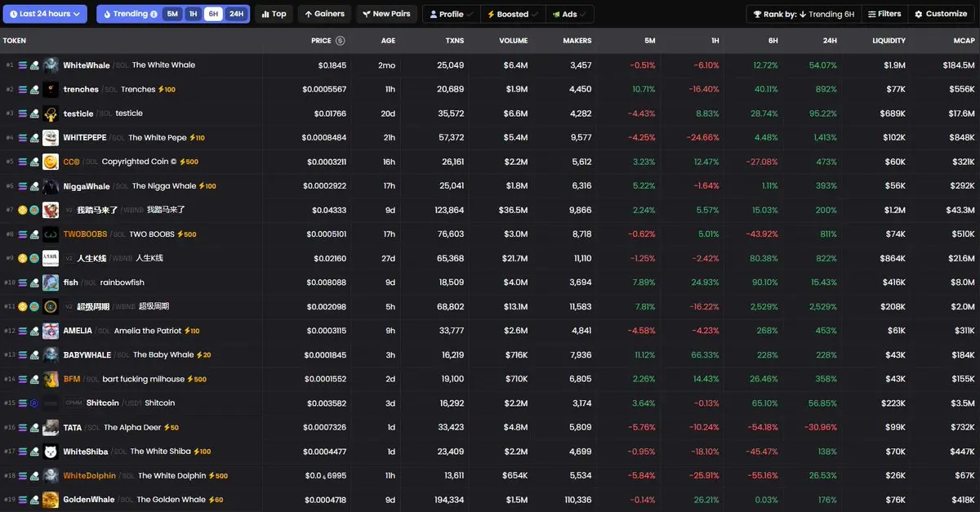Image resolution: width=980 pixels, height=512 pixels.
Task: Click the TOKEN column header
Action: coord(15,41)
